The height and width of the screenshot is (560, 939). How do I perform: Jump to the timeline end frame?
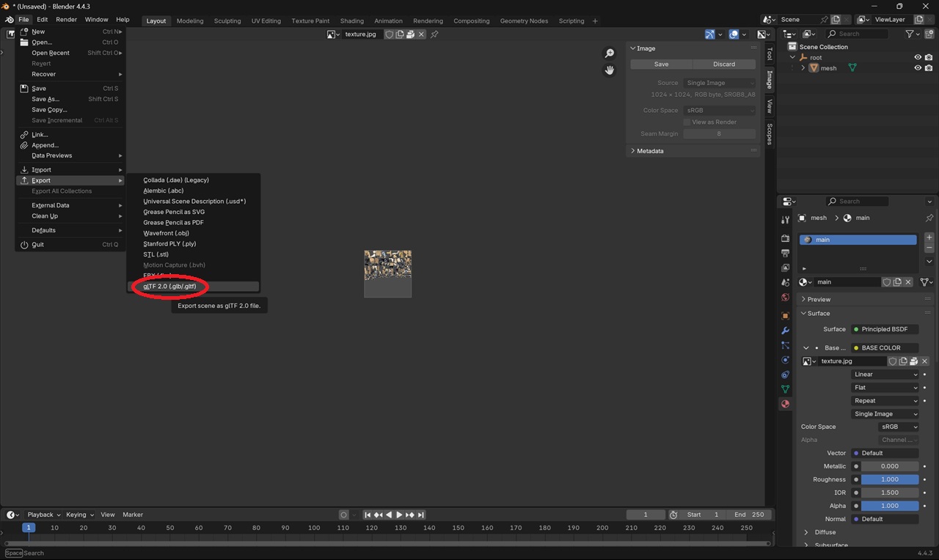pos(421,515)
